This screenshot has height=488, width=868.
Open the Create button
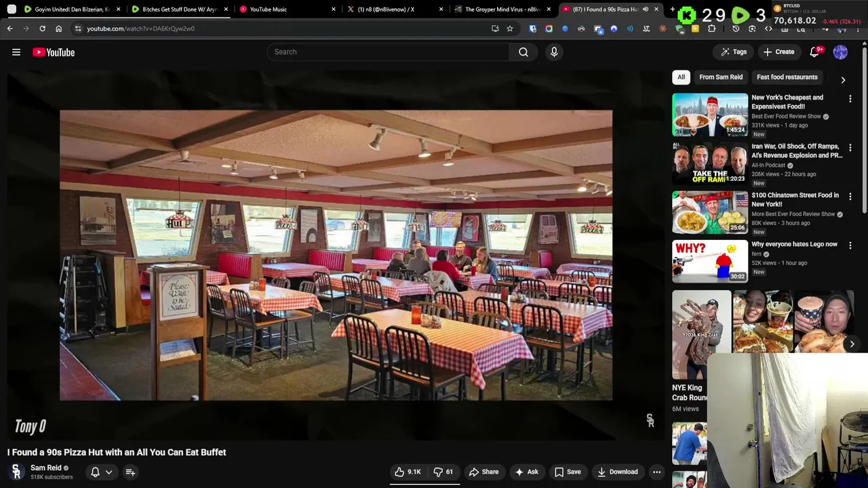(x=778, y=52)
